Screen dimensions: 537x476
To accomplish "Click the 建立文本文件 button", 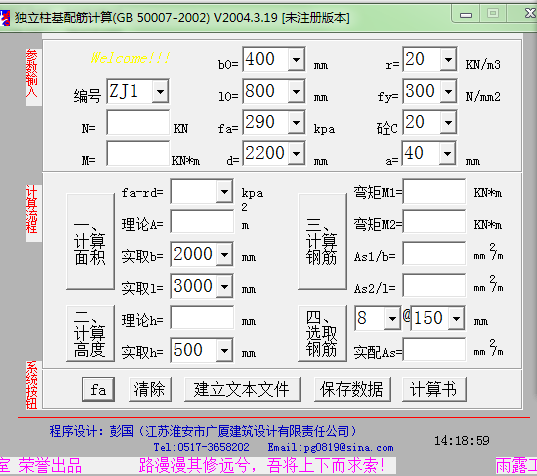I will (x=242, y=390).
